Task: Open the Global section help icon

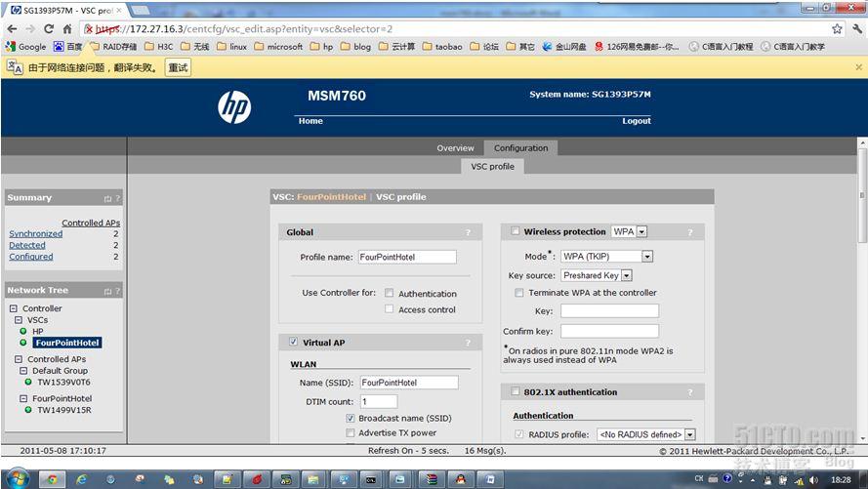Action: pyautogui.click(x=468, y=232)
